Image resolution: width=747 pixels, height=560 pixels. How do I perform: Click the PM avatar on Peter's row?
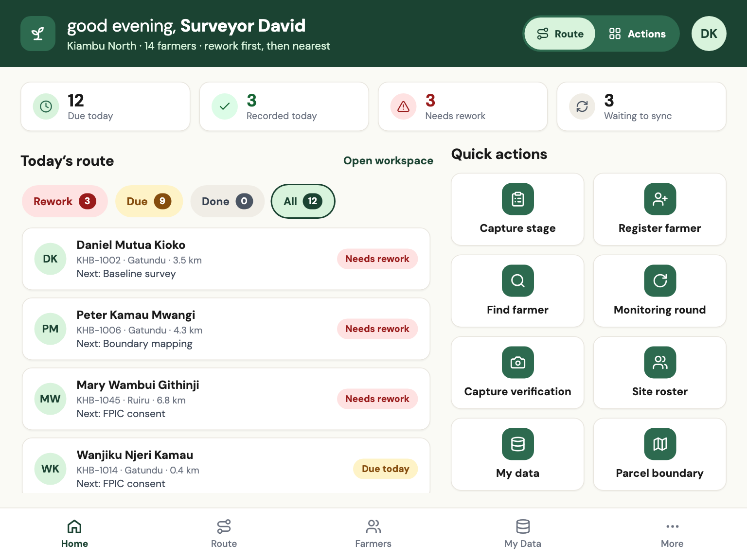click(50, 329)
